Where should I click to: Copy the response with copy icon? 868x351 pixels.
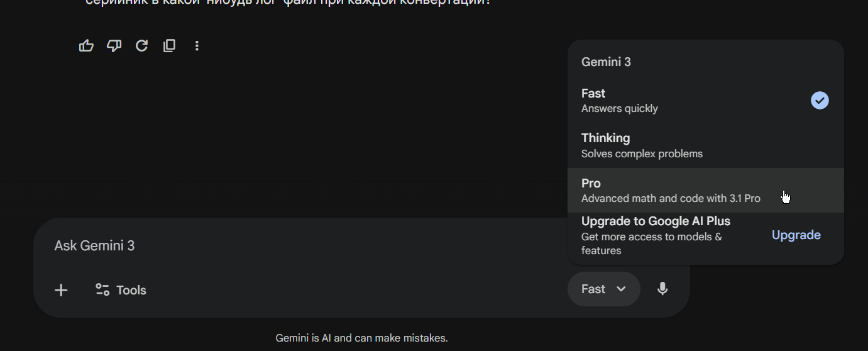pyautogui.click(x=169, y=46)
